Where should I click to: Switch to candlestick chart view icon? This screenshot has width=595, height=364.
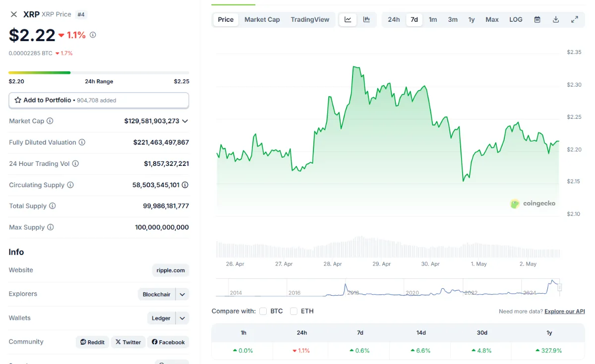pyautogui.click(x=366, y=20)
